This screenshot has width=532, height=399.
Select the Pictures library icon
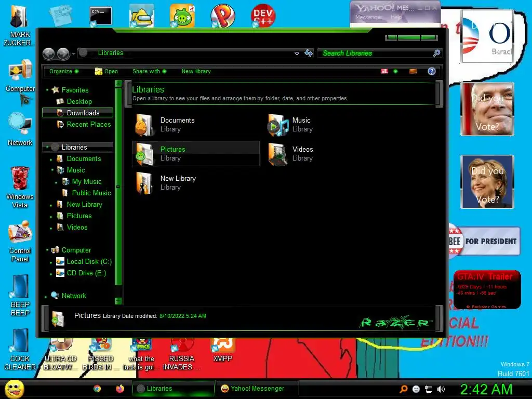pyautogui.click(x=144, y=154)
